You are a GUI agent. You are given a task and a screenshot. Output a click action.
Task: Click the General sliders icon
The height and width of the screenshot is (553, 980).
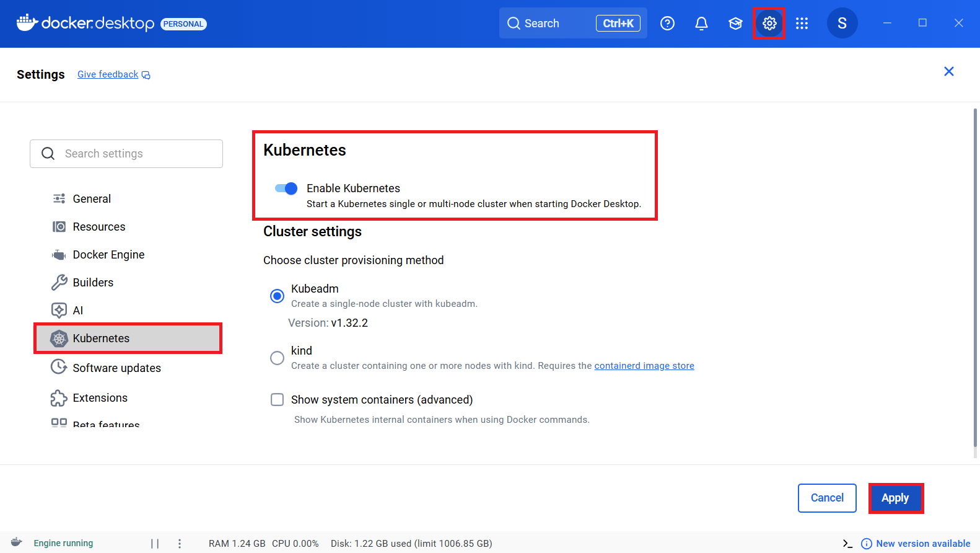click(59, 199)
